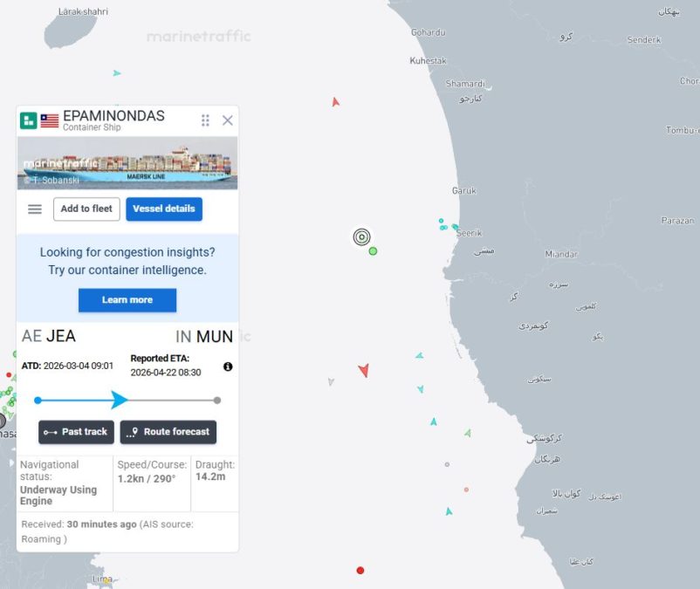Show the vessel's Past track

pos(76,432)
